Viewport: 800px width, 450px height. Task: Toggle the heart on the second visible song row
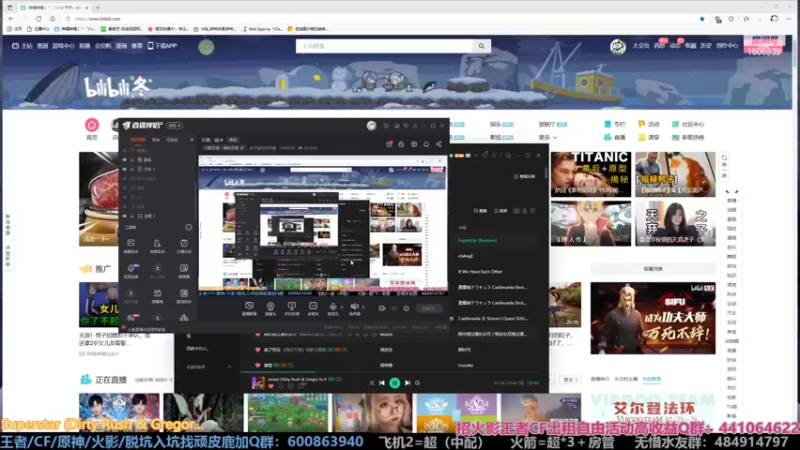[258, 350]
